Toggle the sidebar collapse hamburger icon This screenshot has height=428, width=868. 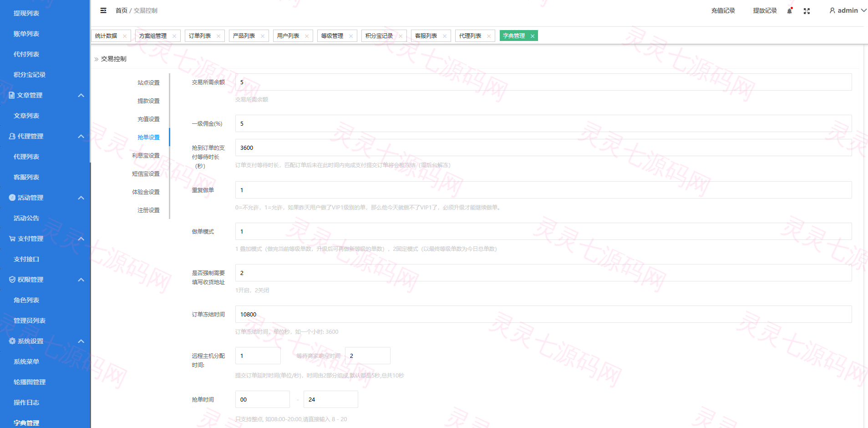pos(103,10)
